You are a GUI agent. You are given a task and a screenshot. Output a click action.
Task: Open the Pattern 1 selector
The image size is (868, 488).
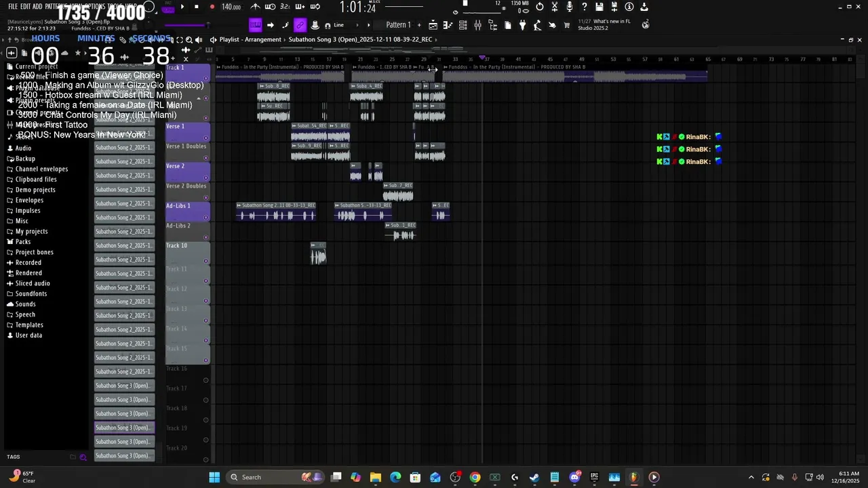click(x=398, y=25)
